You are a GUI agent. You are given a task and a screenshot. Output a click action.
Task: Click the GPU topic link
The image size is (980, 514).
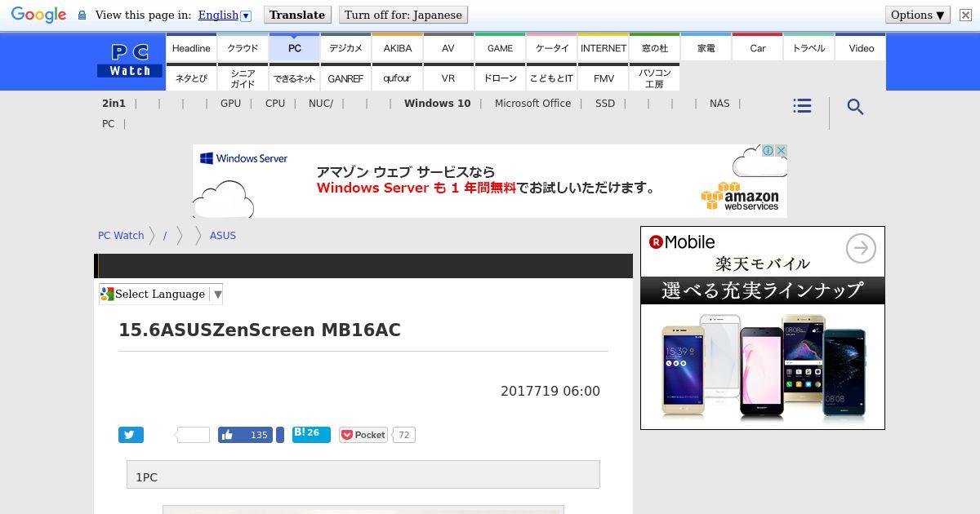click(x=230, y=104)
